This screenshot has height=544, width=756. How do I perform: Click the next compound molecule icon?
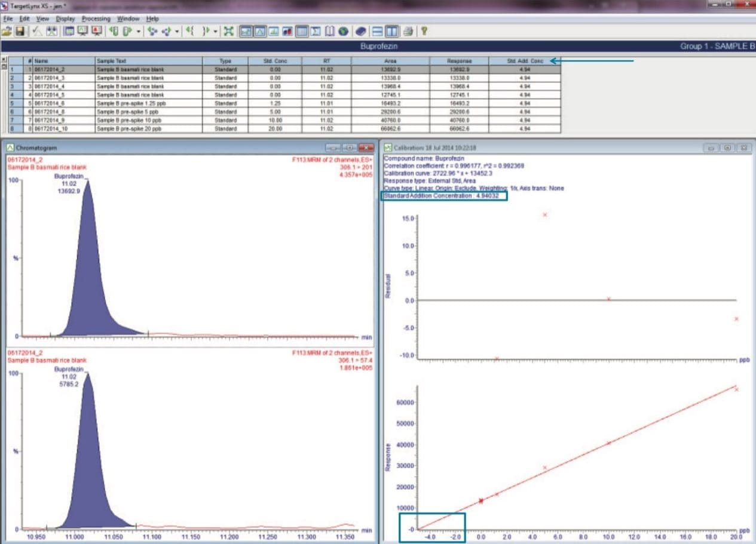tap(167, 31)
